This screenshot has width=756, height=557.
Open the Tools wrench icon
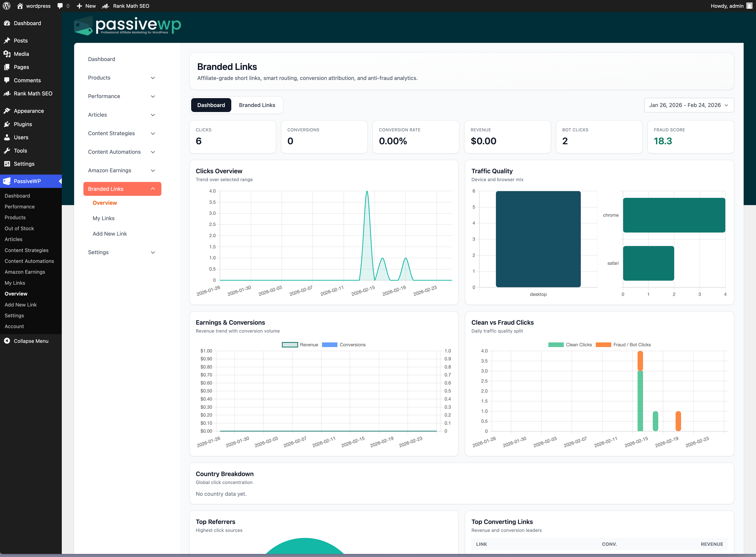pos(7,150)
